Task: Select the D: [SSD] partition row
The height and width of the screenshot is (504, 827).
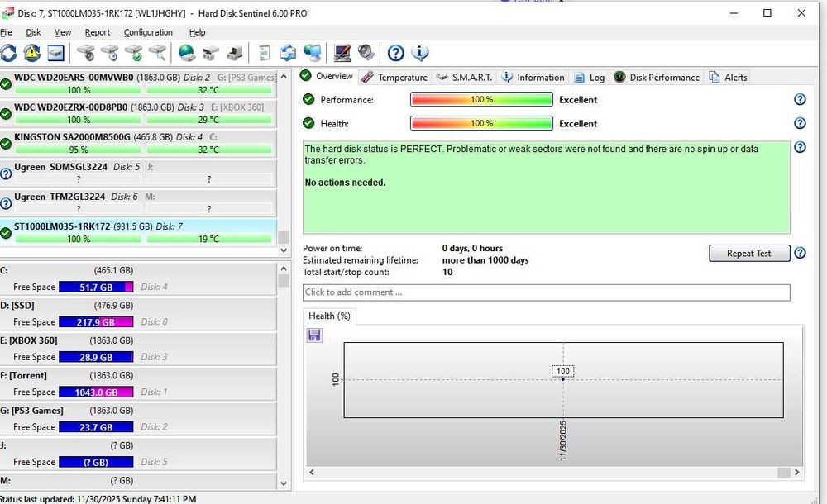Action: (x=138, y=314)
